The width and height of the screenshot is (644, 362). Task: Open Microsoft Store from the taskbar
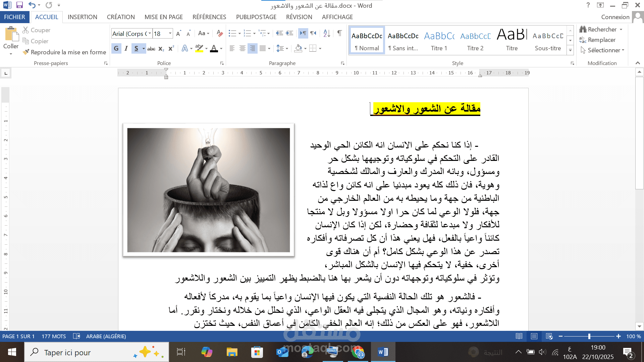pyautogui.click(x=257, y=352)
